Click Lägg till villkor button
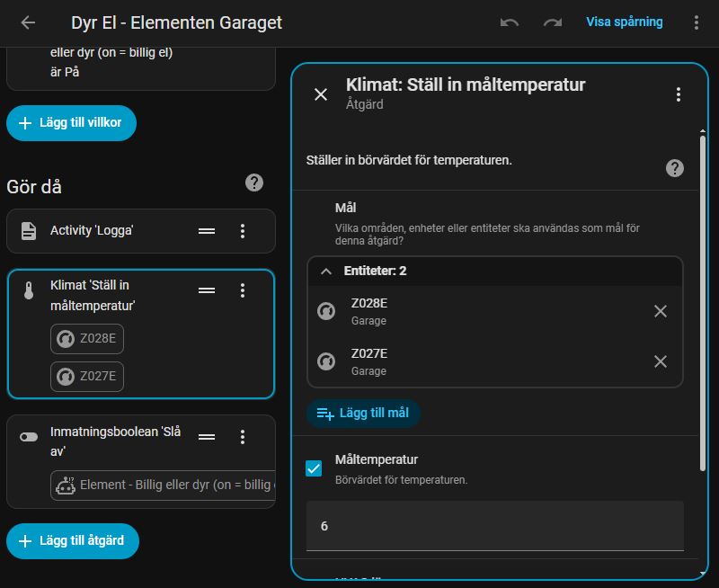Image resolution: width=719 pixels, height=588 pixels. 72,123
